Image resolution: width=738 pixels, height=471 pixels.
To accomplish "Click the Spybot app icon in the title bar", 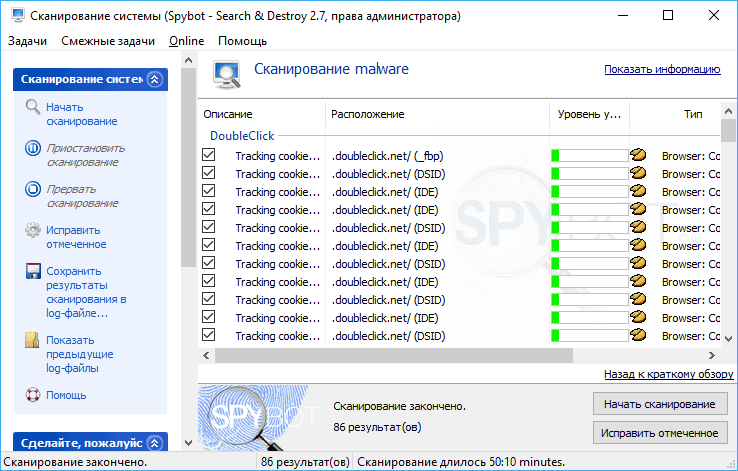I will pos(18,15).
